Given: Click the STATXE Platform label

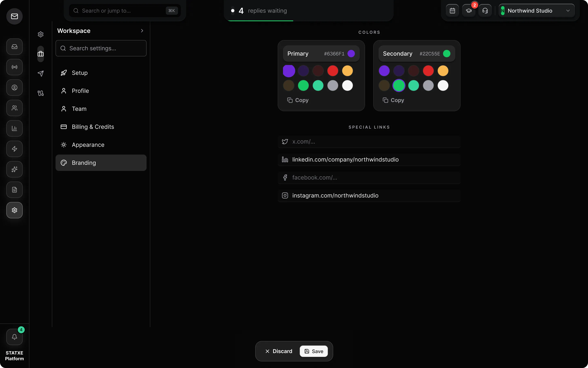Looking at the screenshot, I should [x=14, y=356].
